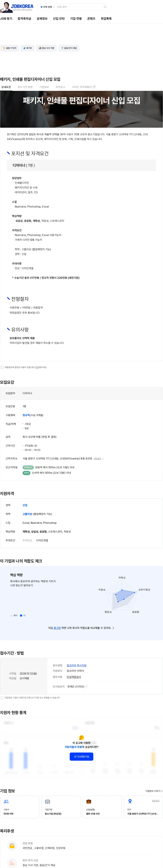Image resolution: width=163 pixels, height=868 pixels.
Task: Click the location pin icon beside 지역 전체
Action: tap(41, 7)
